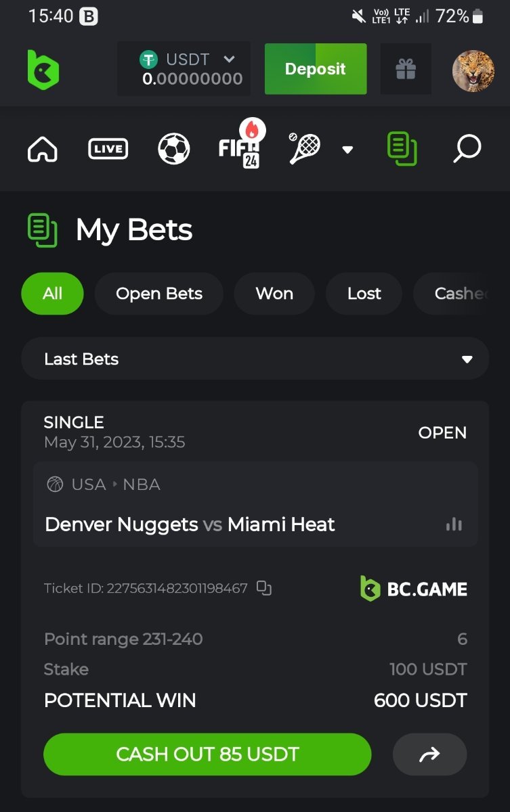Select the All bets filter

tap(53, 294)
